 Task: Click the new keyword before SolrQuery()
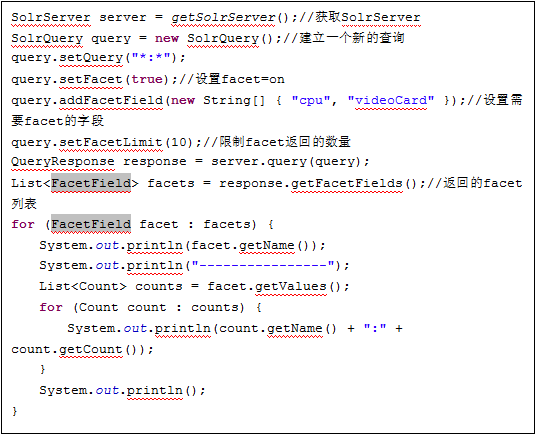coord(167,38)
